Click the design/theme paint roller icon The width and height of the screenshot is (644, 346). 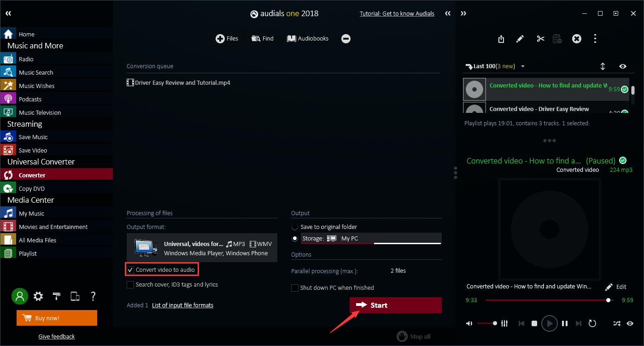tap(56, 296)
